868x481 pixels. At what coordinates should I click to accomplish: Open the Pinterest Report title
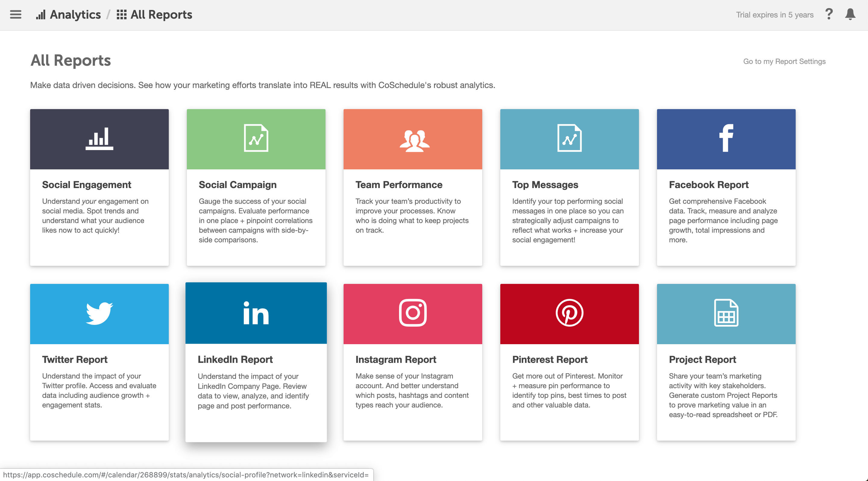click(550, 360)
